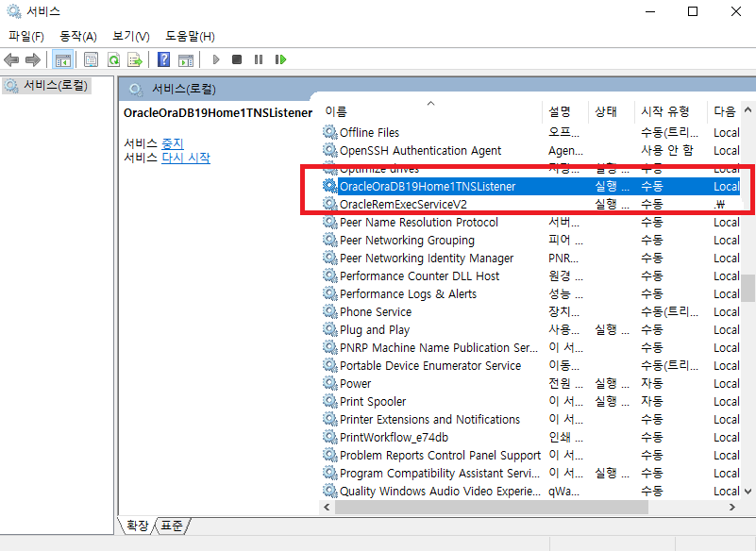Click the 서비스 title bar app icon
The height and width of the screenshot is (551, 756).
pos(14,11)
